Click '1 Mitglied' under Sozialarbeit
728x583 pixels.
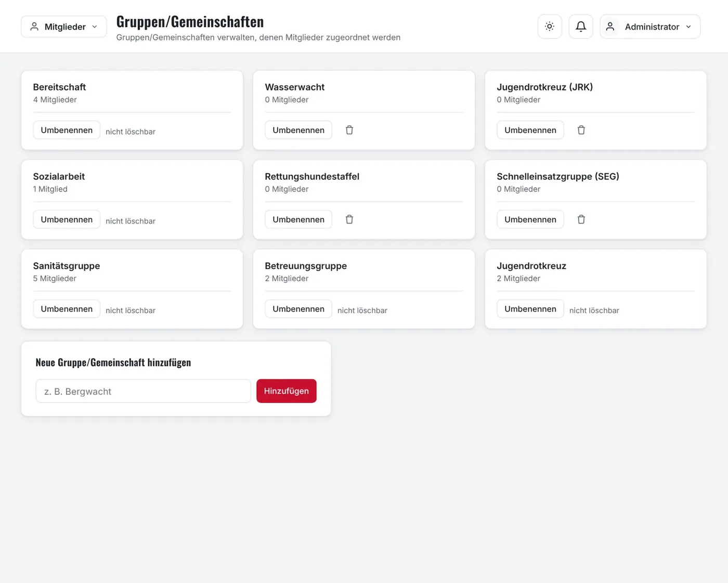(50, 189)
